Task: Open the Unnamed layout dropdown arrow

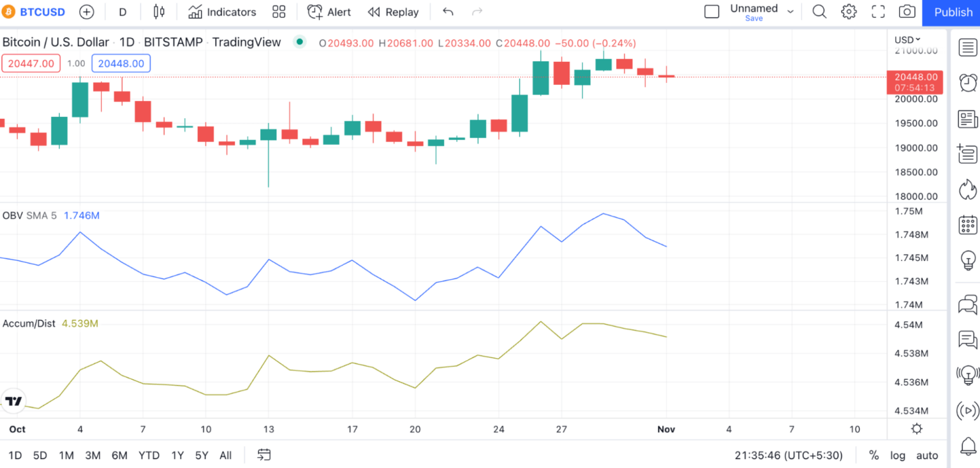Action: pyautogui.click(x=791, y=11)
